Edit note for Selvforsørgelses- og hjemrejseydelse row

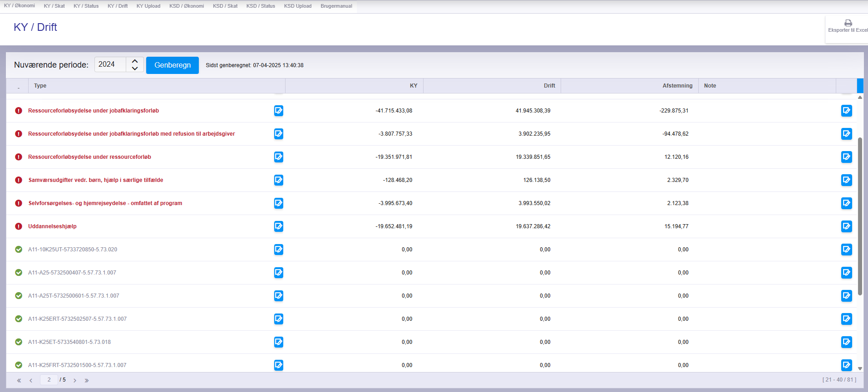click(847, 203)
